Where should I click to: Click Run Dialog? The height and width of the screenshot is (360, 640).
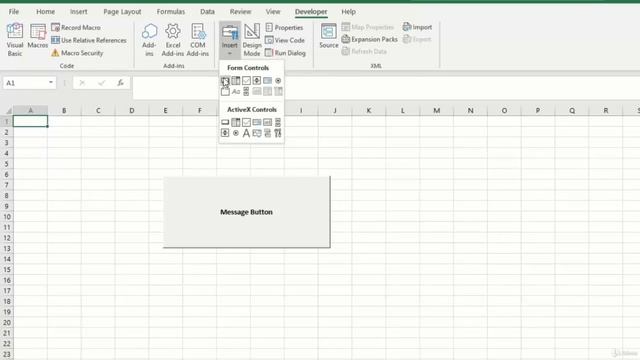[x=285, y=53]
